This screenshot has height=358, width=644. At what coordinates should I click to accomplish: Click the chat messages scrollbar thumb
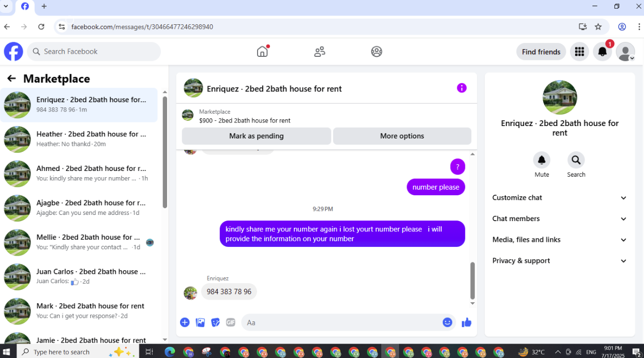(x=472, y=281)
